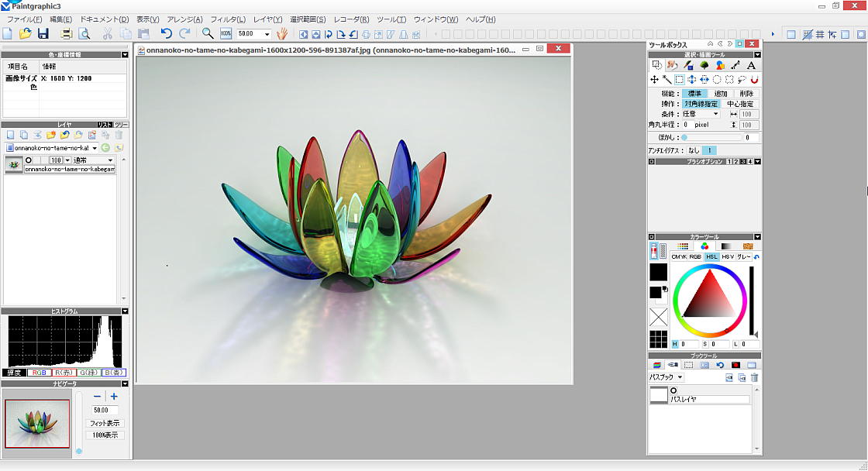Open the layer blend mode dropdown 通常
The height and width of the screenshot is (471, 868).
(111, 160)
